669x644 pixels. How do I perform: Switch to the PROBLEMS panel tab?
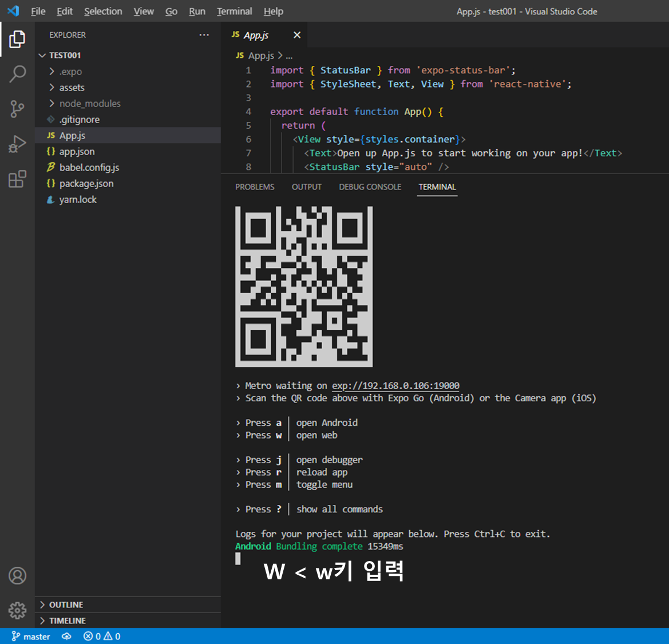point(255,187)
